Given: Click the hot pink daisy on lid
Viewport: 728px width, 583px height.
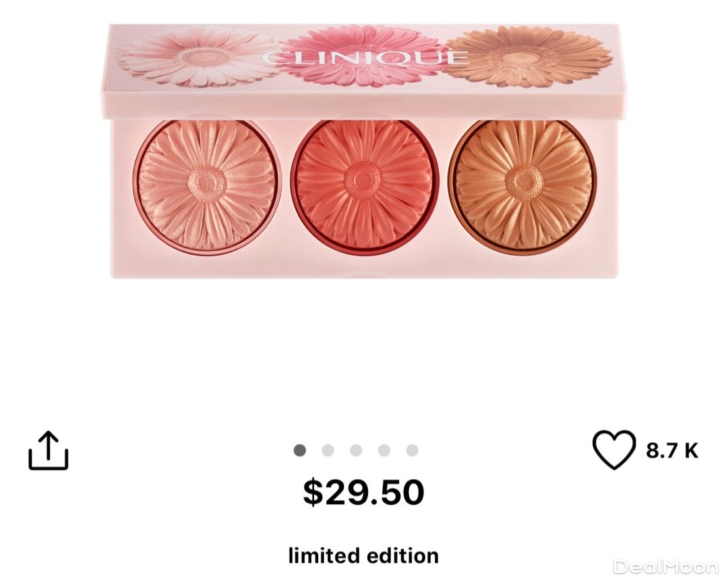Looking at the screenshot, I should click(x=365, y=57).
